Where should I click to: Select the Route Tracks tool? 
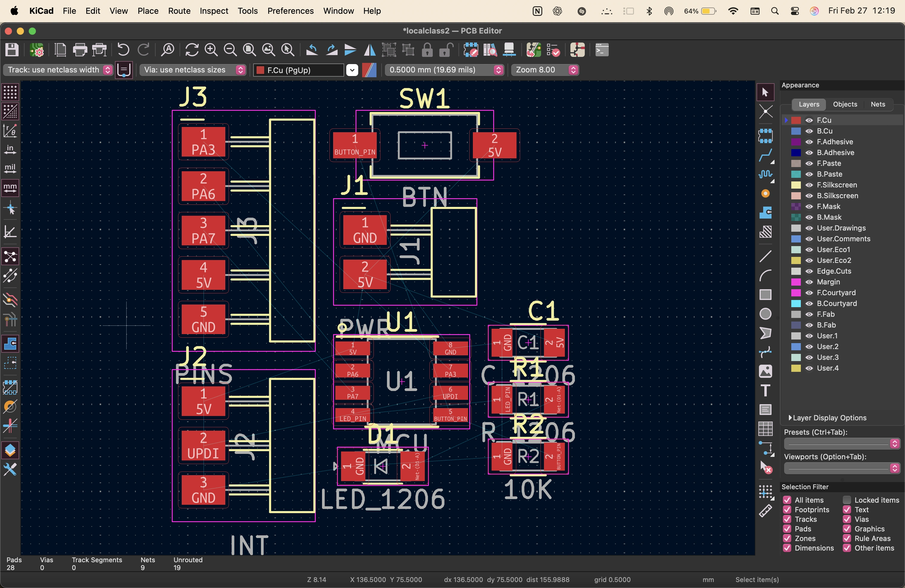point(765,155)
